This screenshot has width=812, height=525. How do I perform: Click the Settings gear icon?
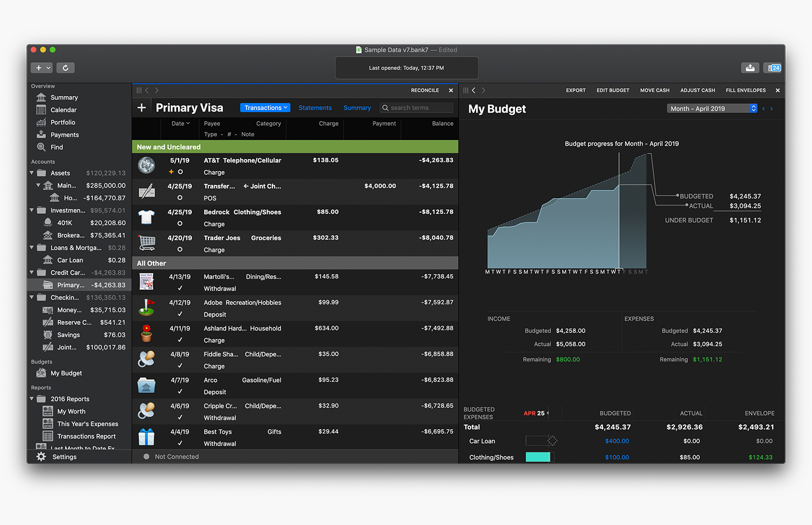point(41,457)
